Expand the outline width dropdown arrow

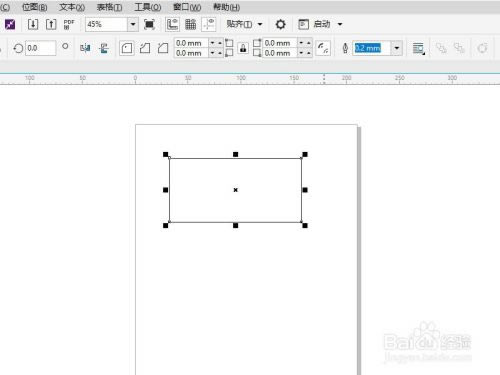coord(397,48)
